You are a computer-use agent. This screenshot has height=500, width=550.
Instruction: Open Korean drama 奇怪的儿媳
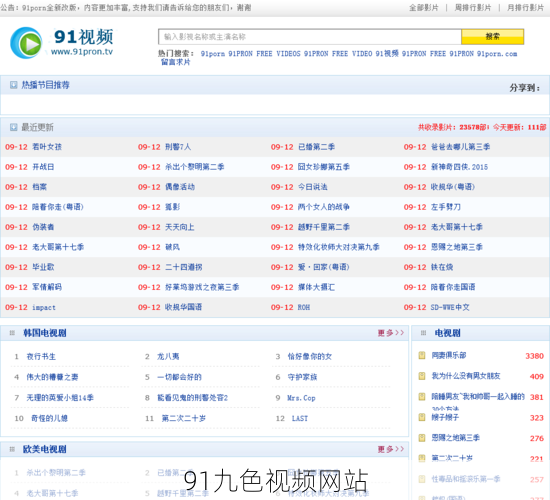click(x=49, y=418)
